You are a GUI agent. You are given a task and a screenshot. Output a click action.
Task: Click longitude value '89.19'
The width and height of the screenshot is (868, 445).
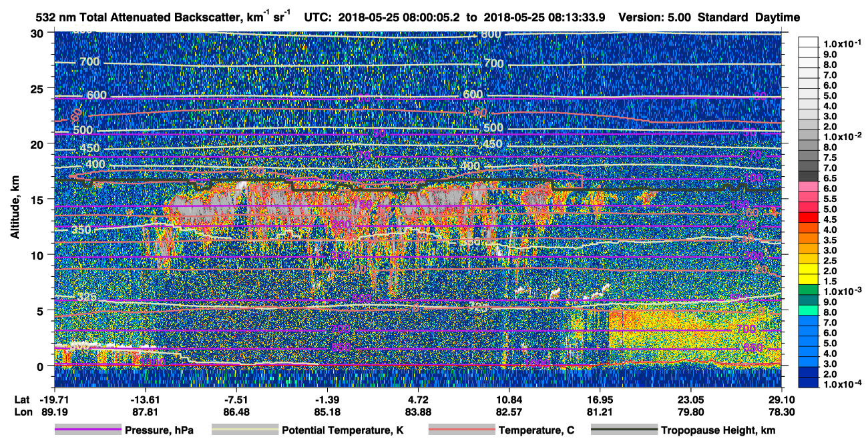53,412
